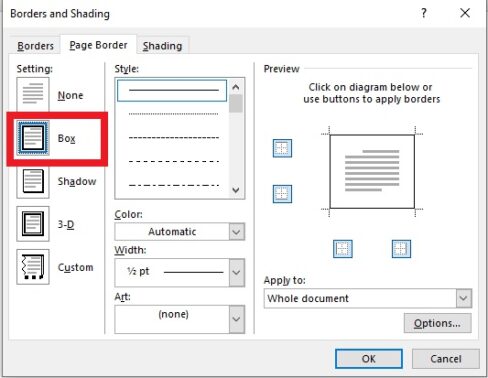
Task: Click the Shadow setting label
Action: (x=77, y=181)
